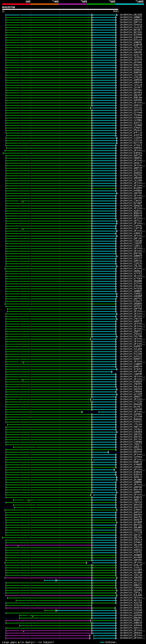Select hit label UniRef100_Q5QBH3
146x644 pixels.
click(131, 304)
